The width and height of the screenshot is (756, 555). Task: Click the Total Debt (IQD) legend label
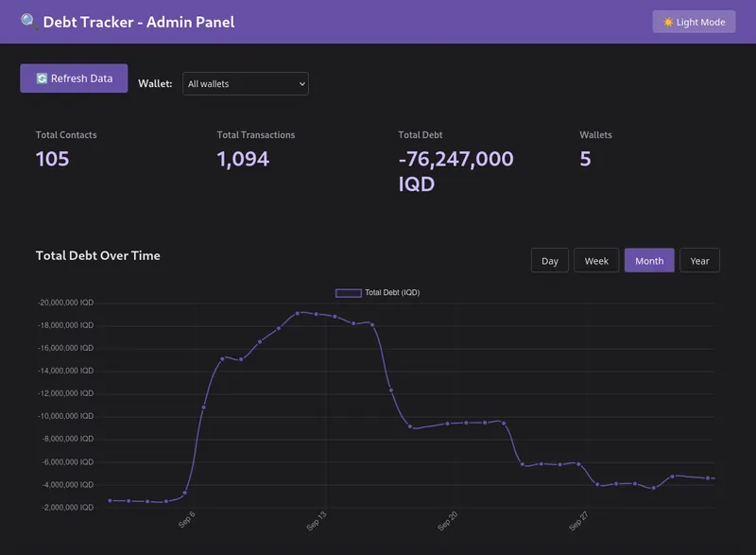[x=392, y=293]
